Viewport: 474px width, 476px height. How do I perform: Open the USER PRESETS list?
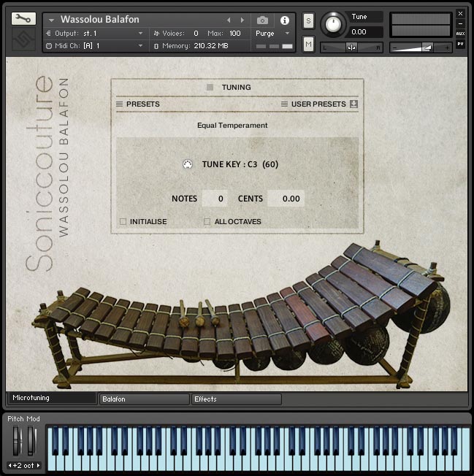click(313, 104)
